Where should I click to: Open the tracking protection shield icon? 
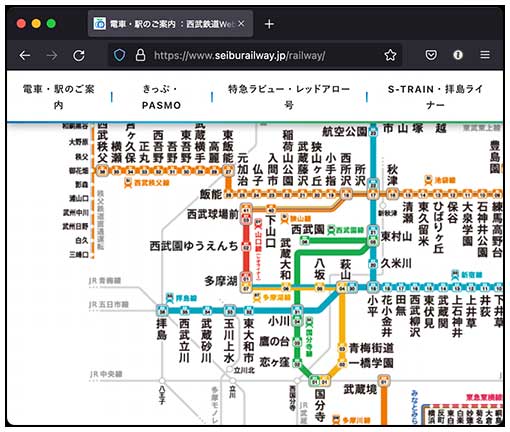[119, 55]
